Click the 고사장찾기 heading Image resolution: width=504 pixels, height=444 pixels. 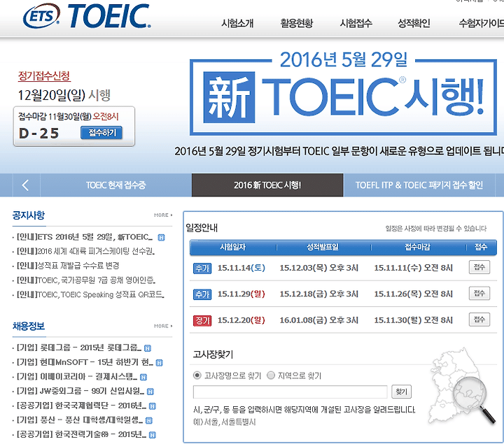(213, 355)
